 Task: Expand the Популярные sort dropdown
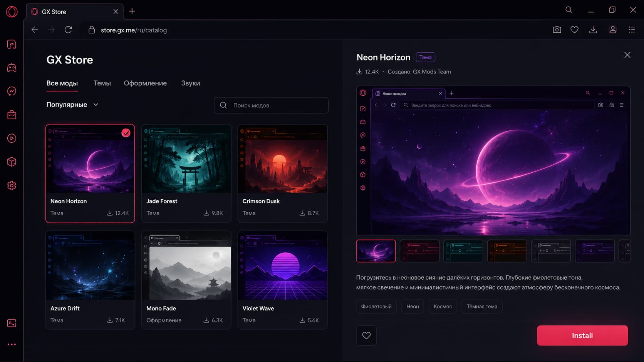(72, 105)
